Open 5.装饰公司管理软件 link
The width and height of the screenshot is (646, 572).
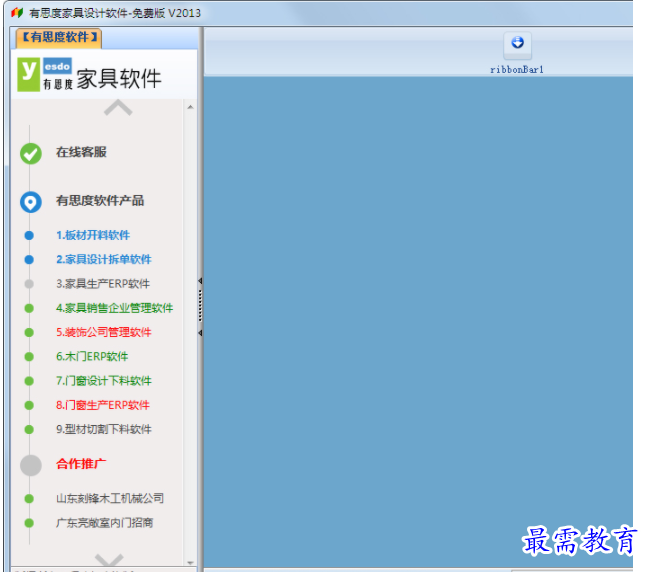coord(104,333)
